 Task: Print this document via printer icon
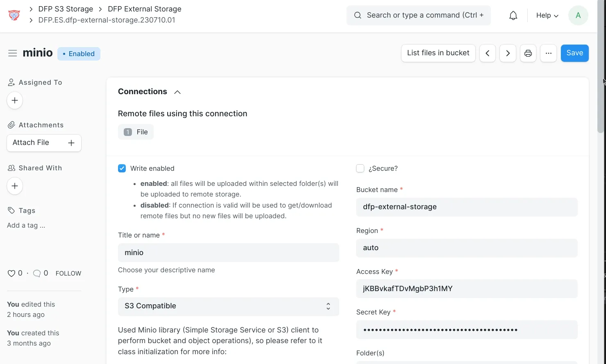point(528,53)
